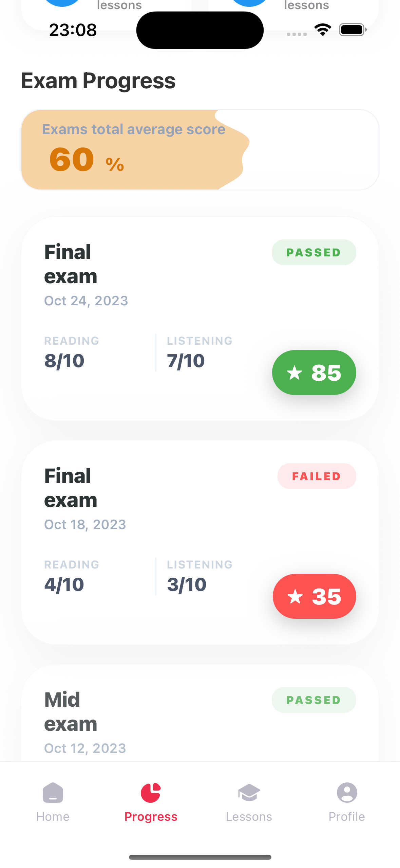Image resolution: width=400 pixels, height=868 pixels.
Task: Select the FAILED badge on the Oct 18 exam
Action: tap(316, 476)
